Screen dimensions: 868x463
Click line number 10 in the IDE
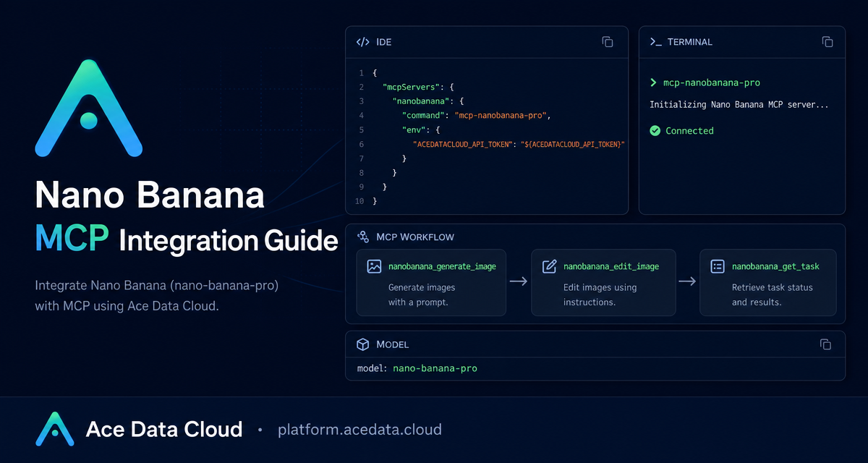359,201
